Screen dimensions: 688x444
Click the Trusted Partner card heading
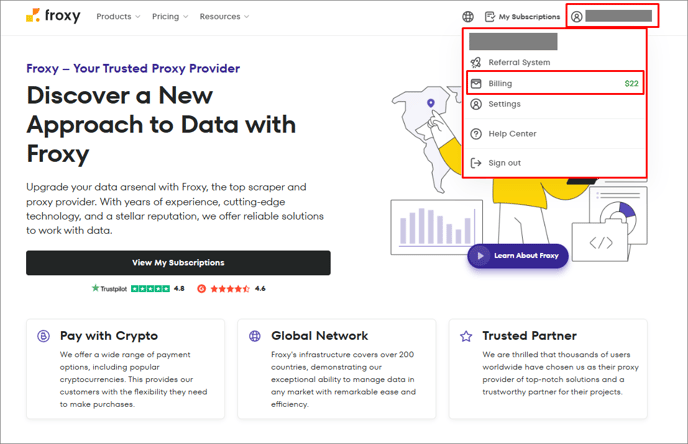pyautogui.click(x=530, y=336)
